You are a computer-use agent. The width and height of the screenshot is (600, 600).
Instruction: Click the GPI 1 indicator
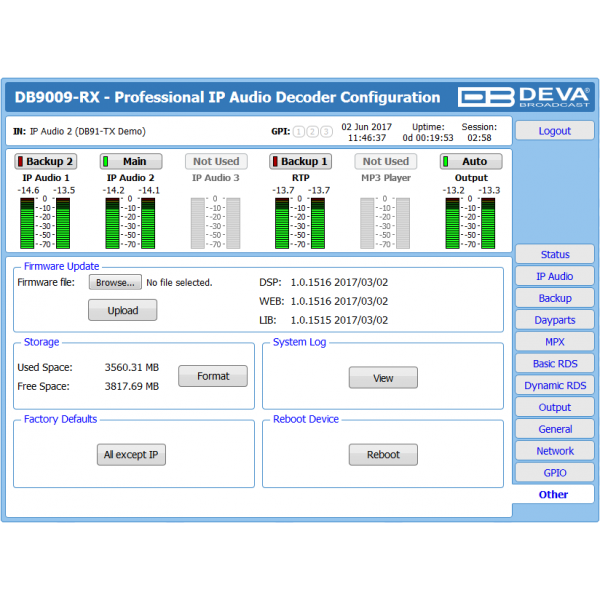click(x=299, y=132)
